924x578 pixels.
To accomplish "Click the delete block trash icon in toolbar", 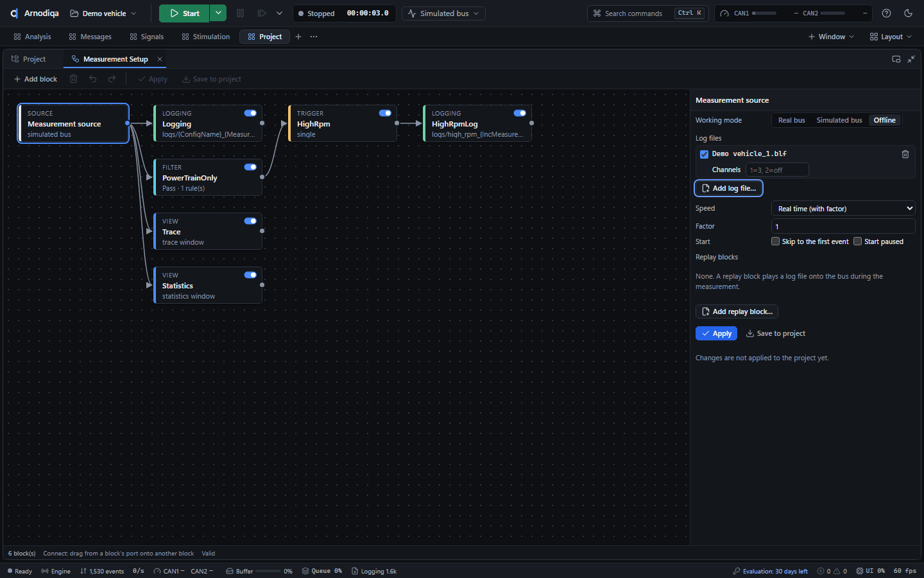I will click(x=74, y=79).
